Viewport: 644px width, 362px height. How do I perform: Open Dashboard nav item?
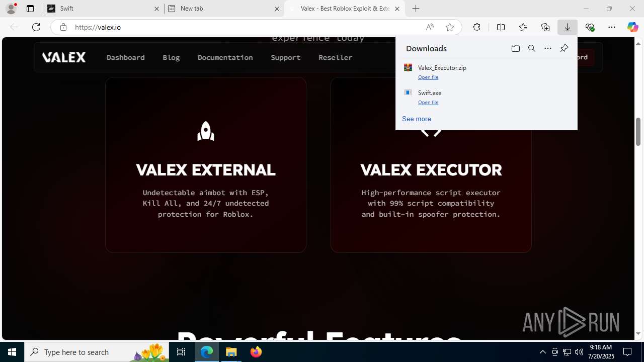click(125, 57)
